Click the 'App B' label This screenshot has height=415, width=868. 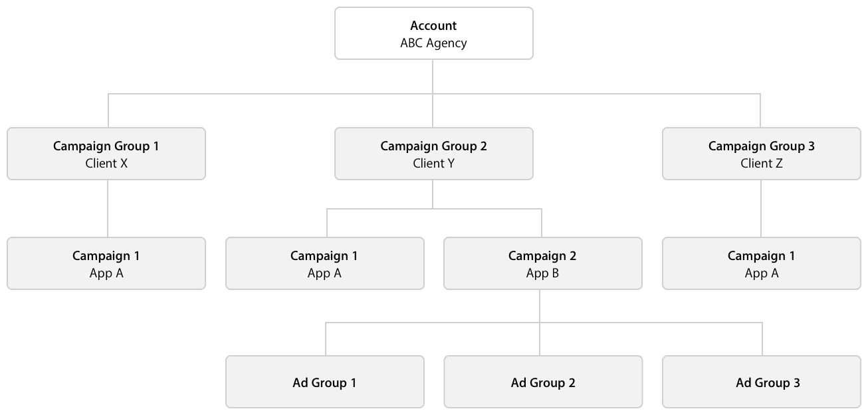pyautogui.click(x=542, y=273)
